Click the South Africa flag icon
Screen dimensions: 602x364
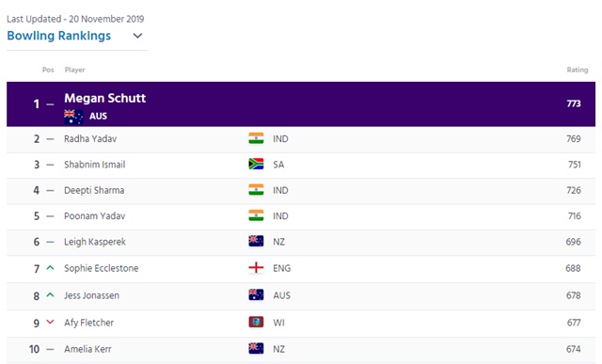[256, 165]
